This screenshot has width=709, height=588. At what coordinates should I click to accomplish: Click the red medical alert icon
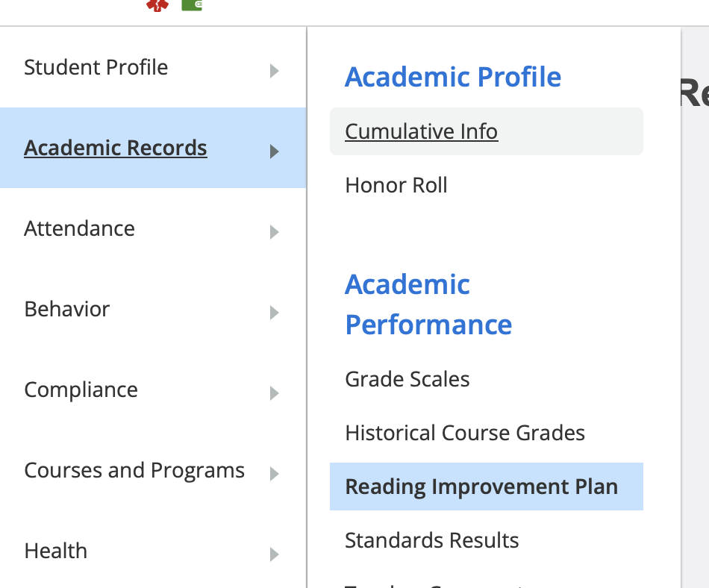tap(157, 5)
